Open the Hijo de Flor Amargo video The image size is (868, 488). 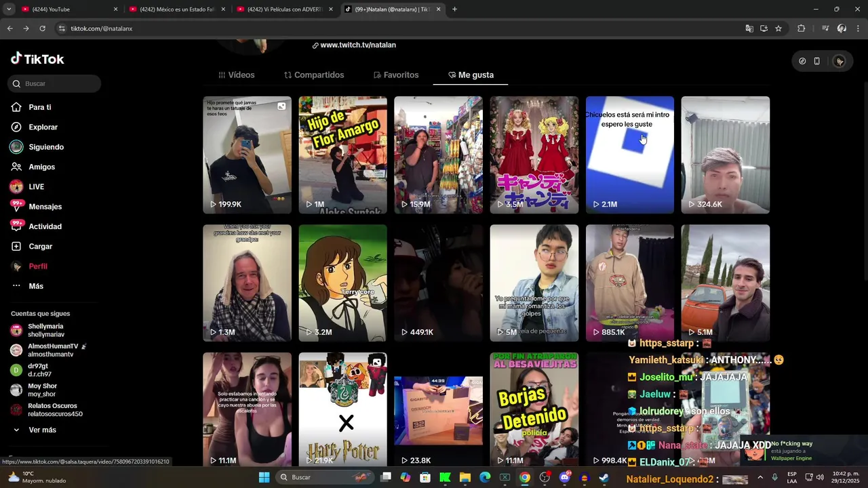[x=342, y=155]
